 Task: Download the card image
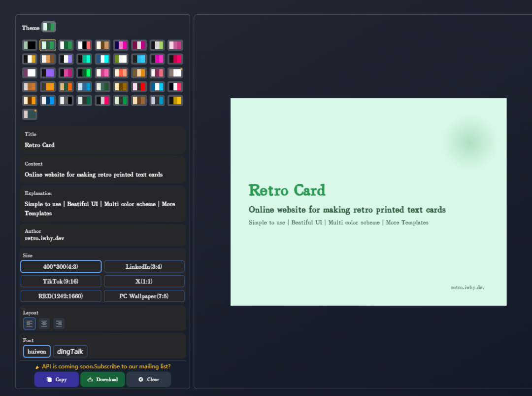tap(102, 379)
